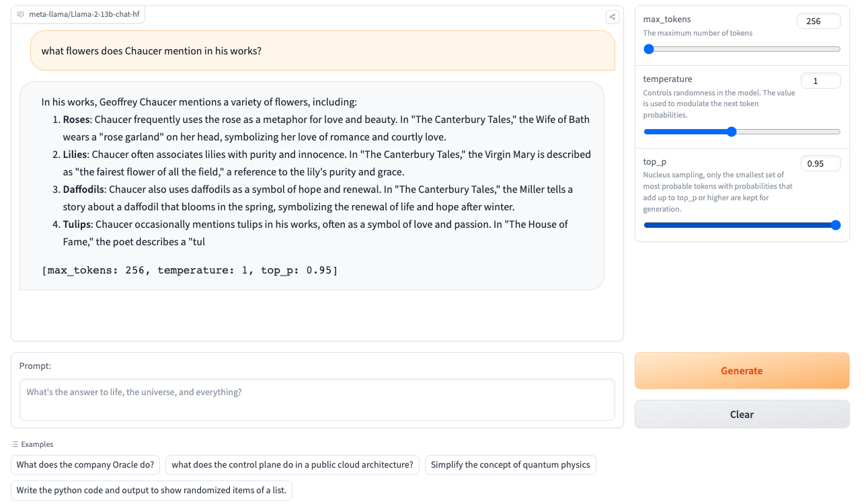Edit the temperature number field
The width and height of the screenshot is (866, 504).
click(820, 81)
